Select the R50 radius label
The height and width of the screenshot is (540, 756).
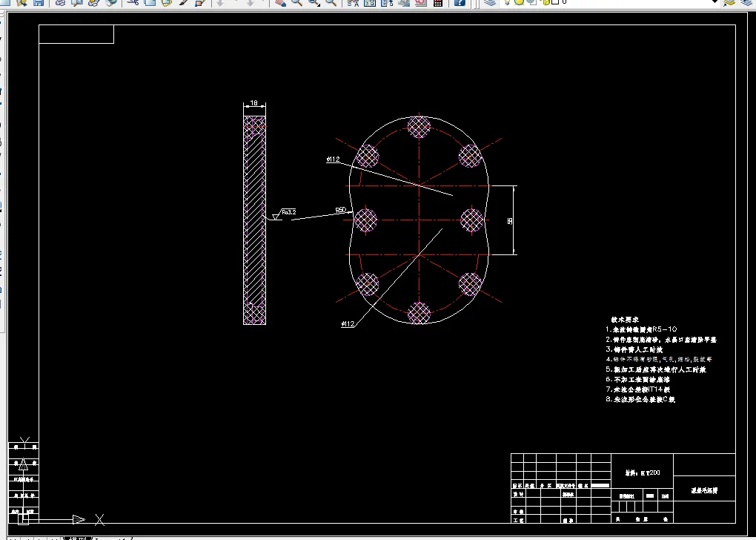click(x=341, y=210)
